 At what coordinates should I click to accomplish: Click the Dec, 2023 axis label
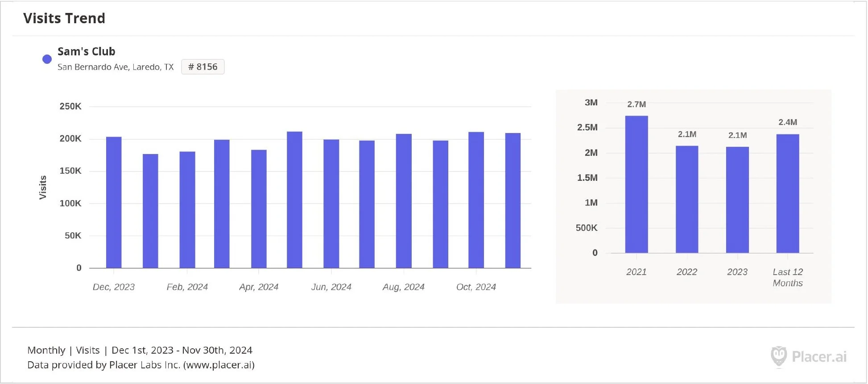(x=114, y=287)
